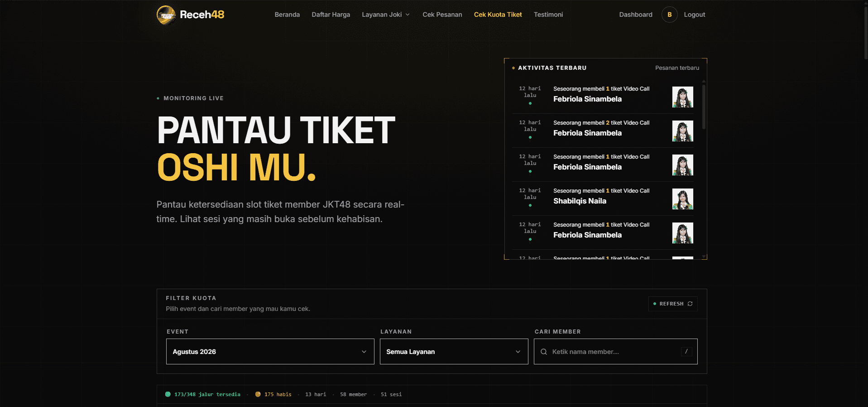Click the Logout link
This screenshot has height=407, width=868.
[695, 15]
